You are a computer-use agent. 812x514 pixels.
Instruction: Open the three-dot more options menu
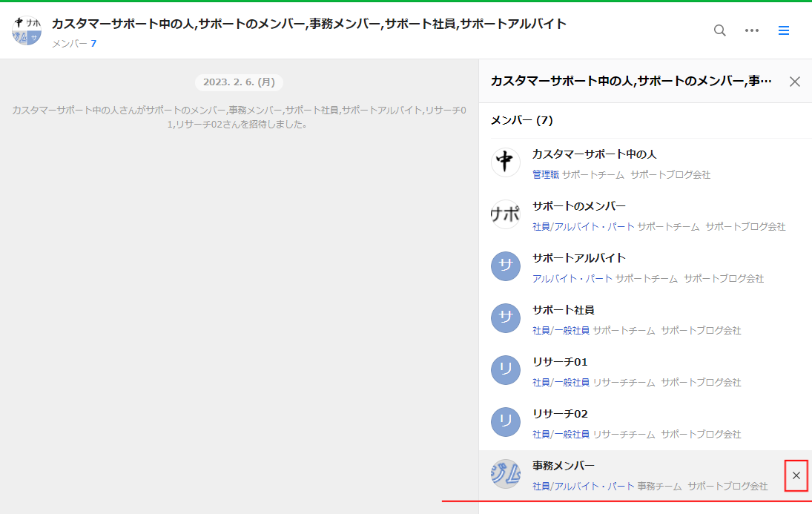click(752, 30)
